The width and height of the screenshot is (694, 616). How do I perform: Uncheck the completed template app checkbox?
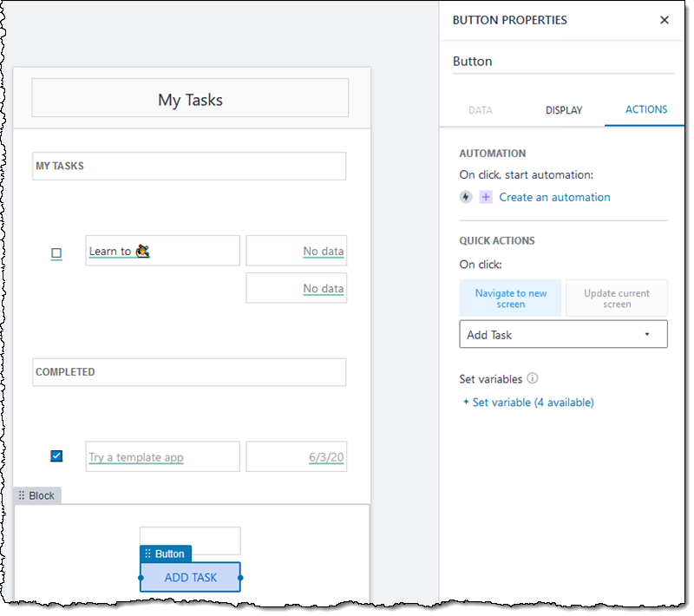(56, 455)
